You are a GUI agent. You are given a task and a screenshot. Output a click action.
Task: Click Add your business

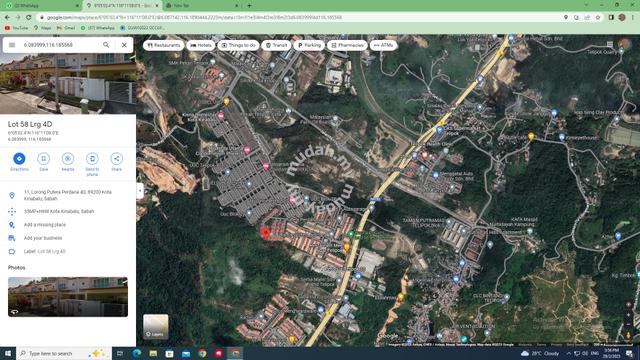point(43,238)
